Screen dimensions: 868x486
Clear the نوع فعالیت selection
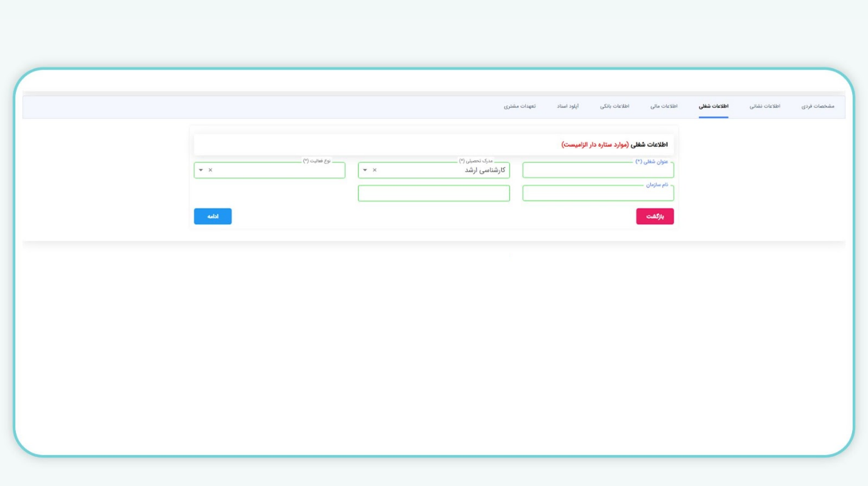[210, 170]
